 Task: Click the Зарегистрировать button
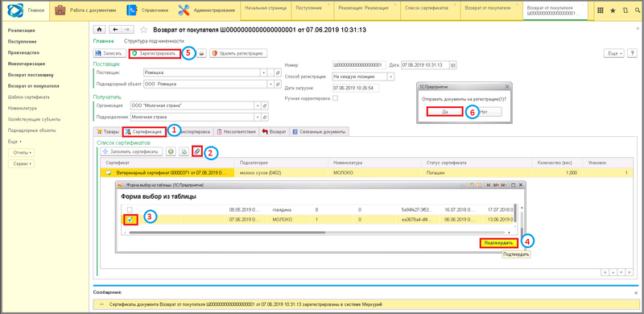tap(155, 53)
